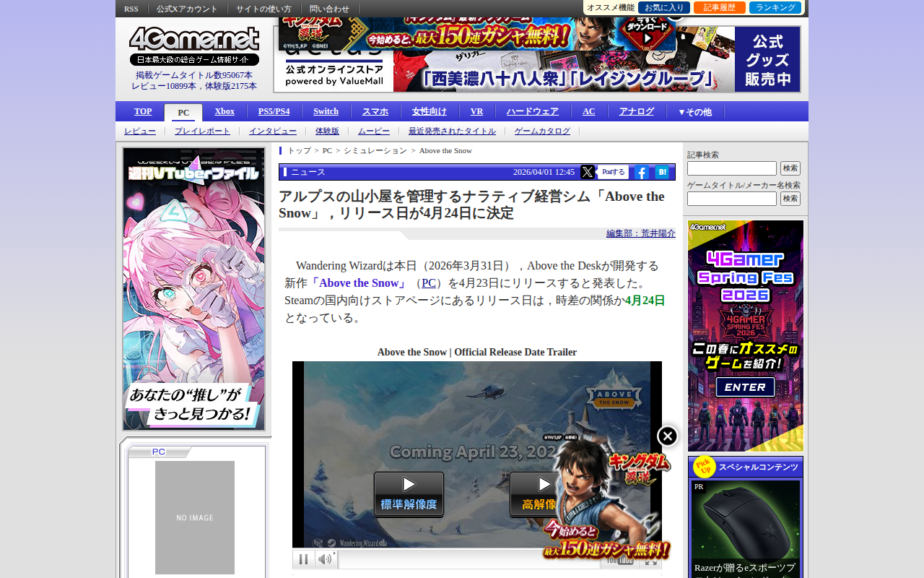Click the 検索 button for article search

click(x=790, y=168)
